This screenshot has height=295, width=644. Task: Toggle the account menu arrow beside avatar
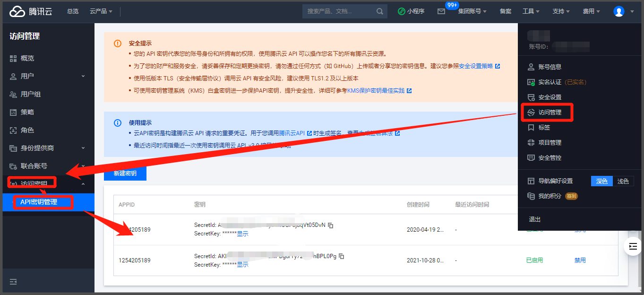[x=632, y=11]
